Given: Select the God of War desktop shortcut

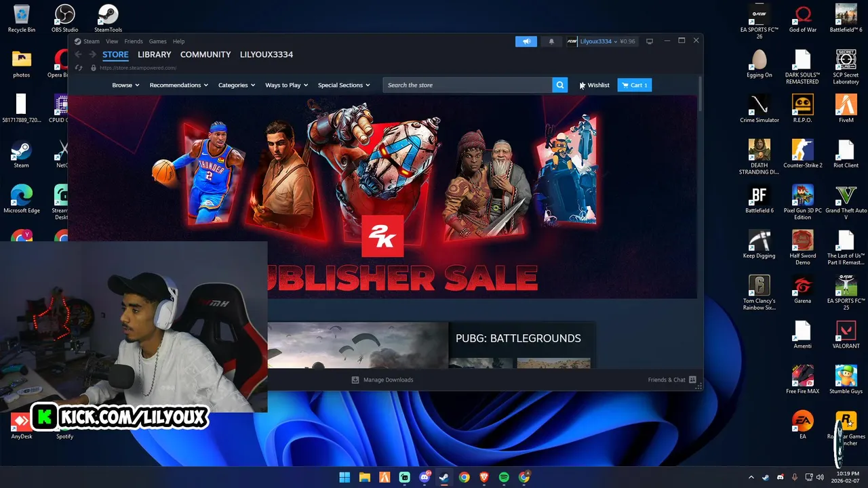Looking at the screenshot, I should (803, 18).
